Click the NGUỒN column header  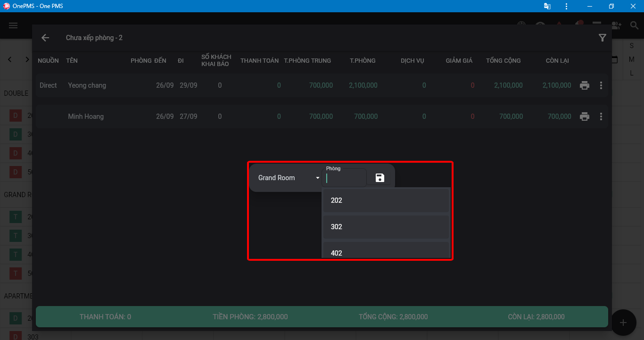tap(48, 60)
